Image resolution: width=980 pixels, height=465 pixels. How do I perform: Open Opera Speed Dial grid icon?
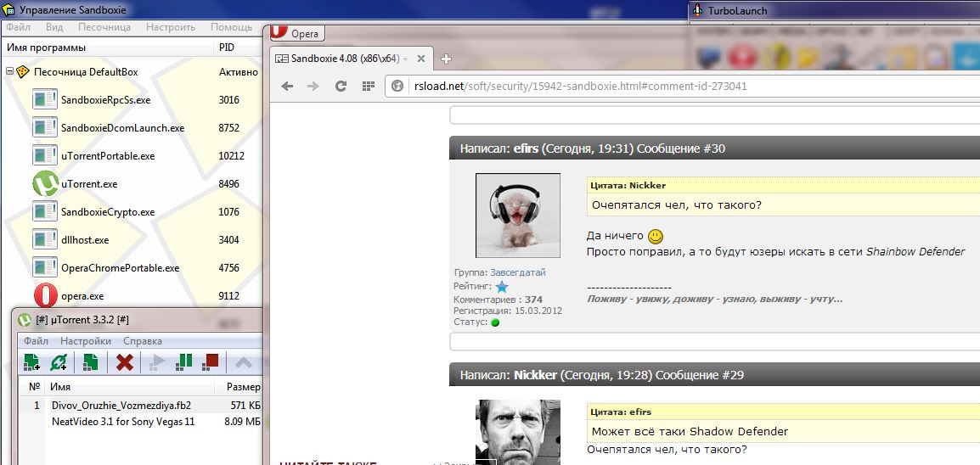point(368,86)
